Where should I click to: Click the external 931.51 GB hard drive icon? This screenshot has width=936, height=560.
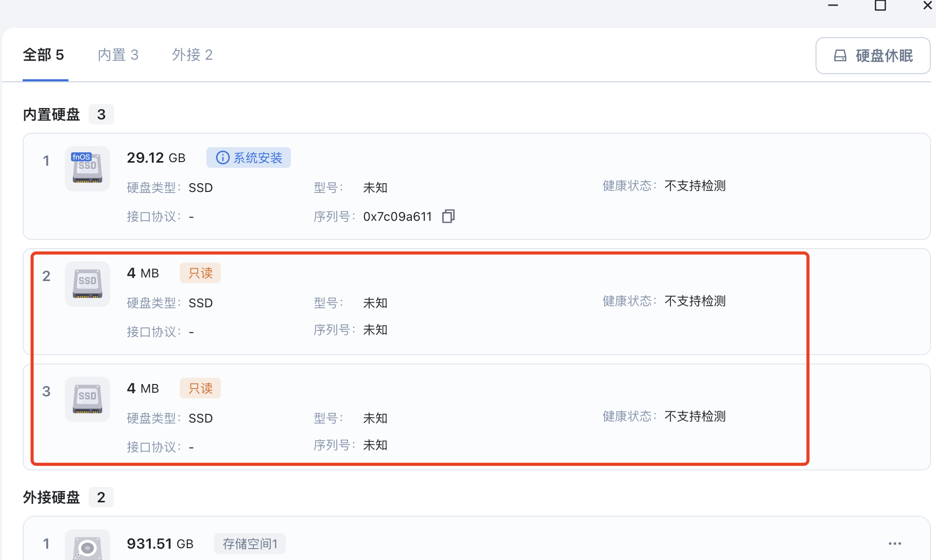(88, 546)
